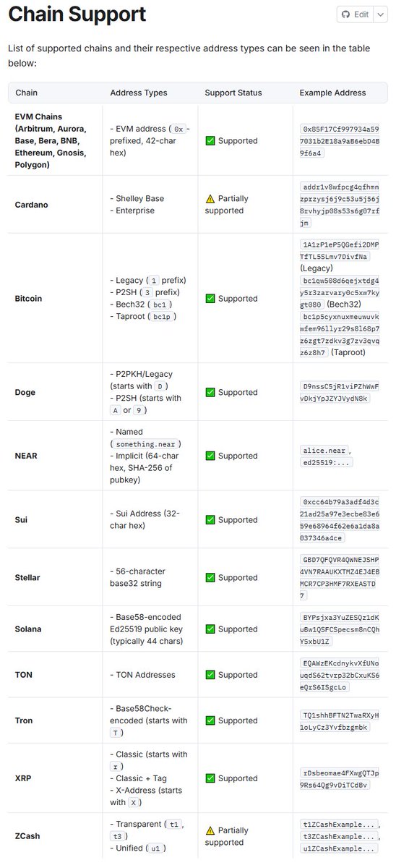396x868 pixels.
Task: Click green check icon in Stellar row
Action: 210,578
